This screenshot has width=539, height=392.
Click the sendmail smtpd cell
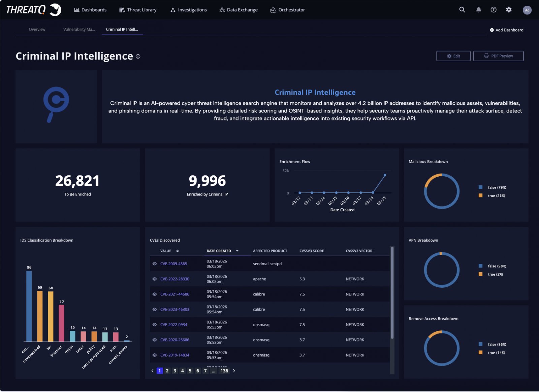point(267,264)
